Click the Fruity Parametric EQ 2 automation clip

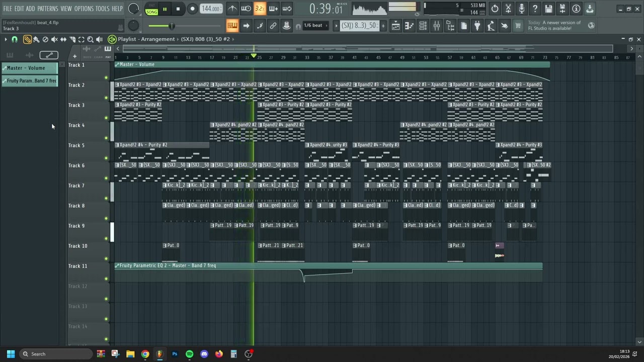tap(329, 272)
